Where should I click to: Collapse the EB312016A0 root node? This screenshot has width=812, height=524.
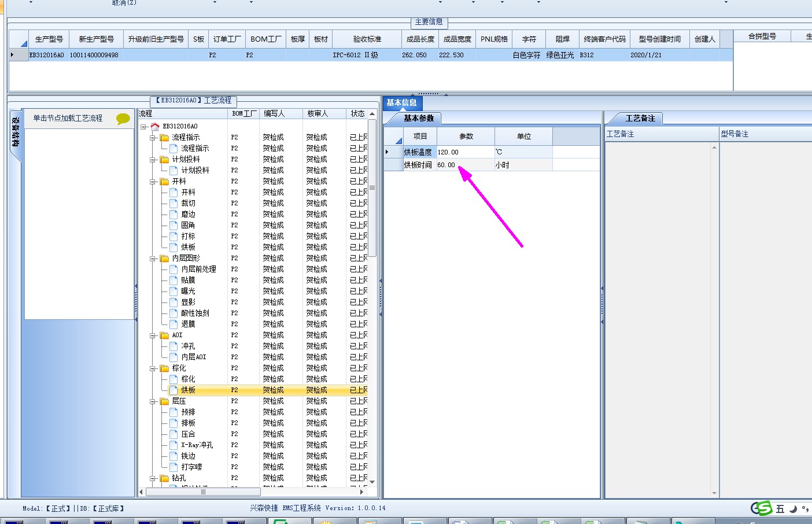143,126
